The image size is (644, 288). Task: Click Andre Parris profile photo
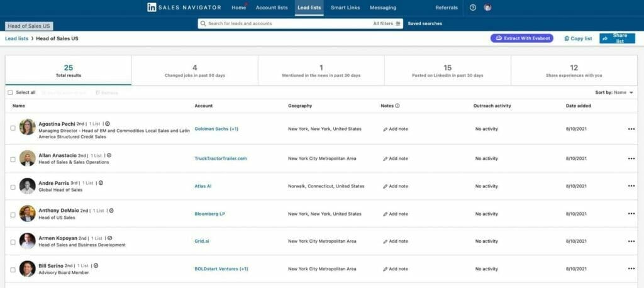click(x=27, y=186)
